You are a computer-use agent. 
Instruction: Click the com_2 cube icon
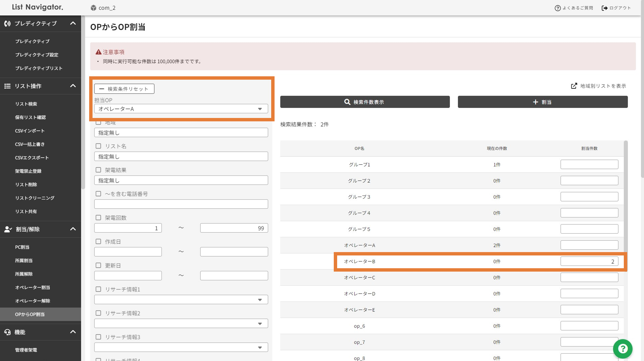[x=94, y=8]
